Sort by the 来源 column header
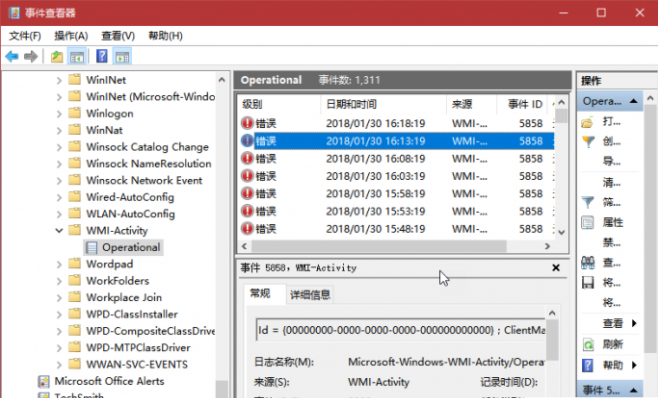Viewport: 658px width, 398px height. pos(471,104)
